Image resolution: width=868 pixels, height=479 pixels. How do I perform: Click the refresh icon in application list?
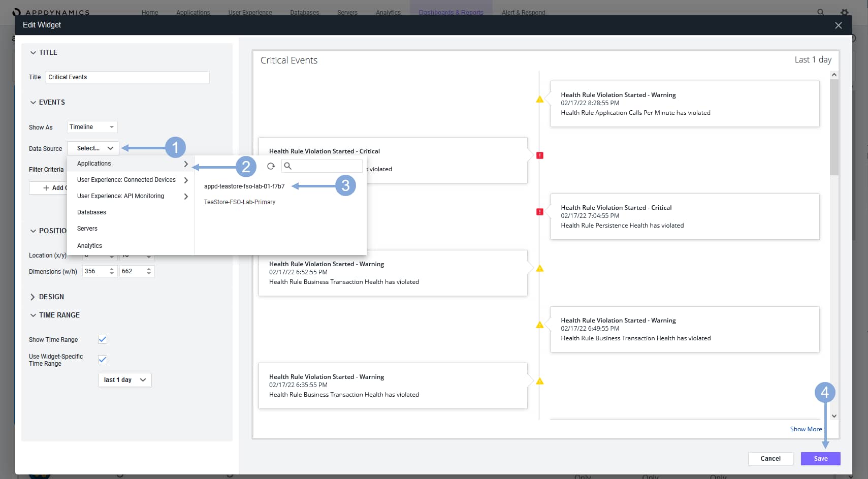pos(271,166)
